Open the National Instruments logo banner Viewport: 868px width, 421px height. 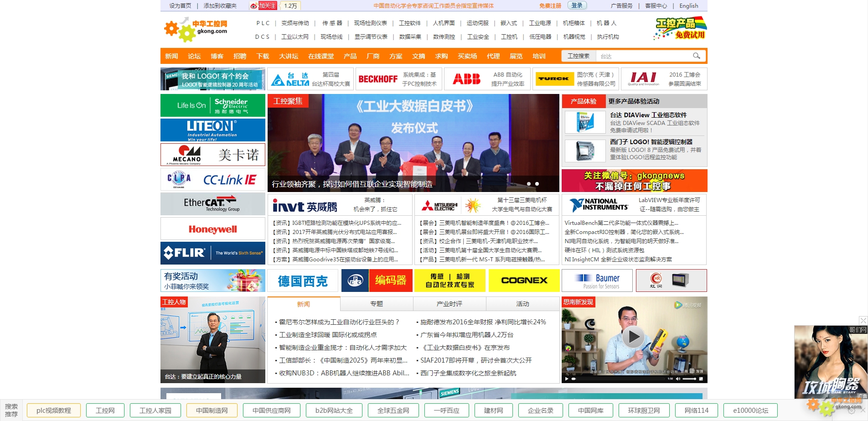click(599, 205)
